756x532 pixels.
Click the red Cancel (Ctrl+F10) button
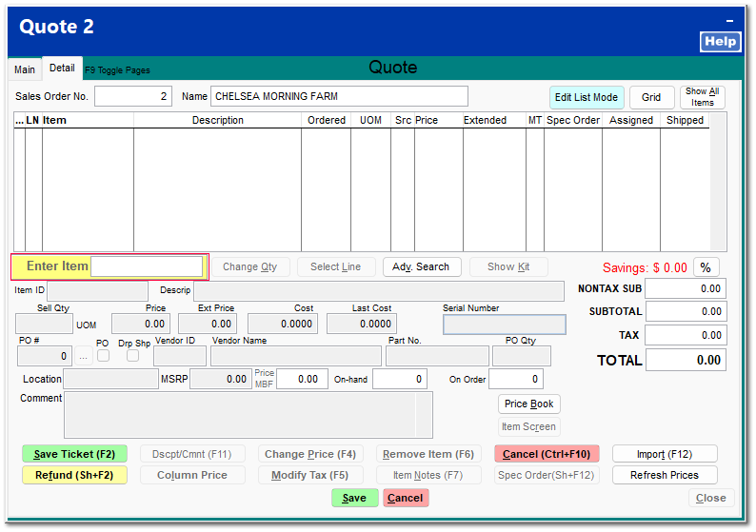tap(547, 454)
